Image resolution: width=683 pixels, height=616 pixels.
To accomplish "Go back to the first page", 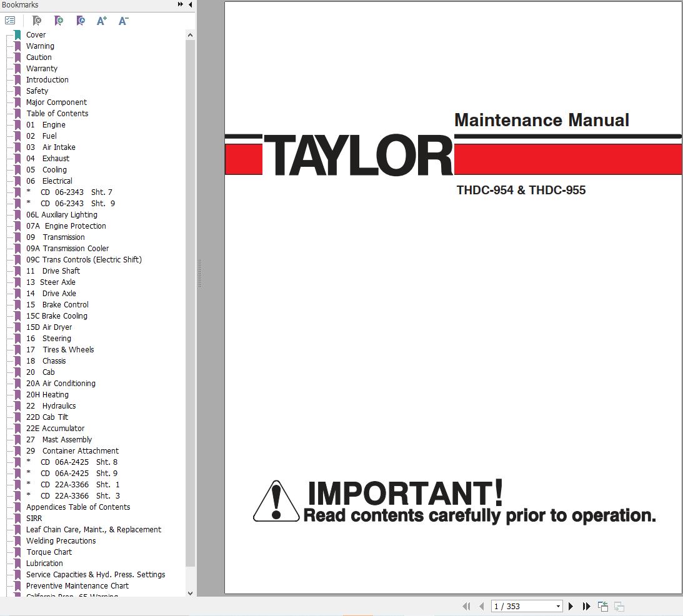I will point(466,606).
